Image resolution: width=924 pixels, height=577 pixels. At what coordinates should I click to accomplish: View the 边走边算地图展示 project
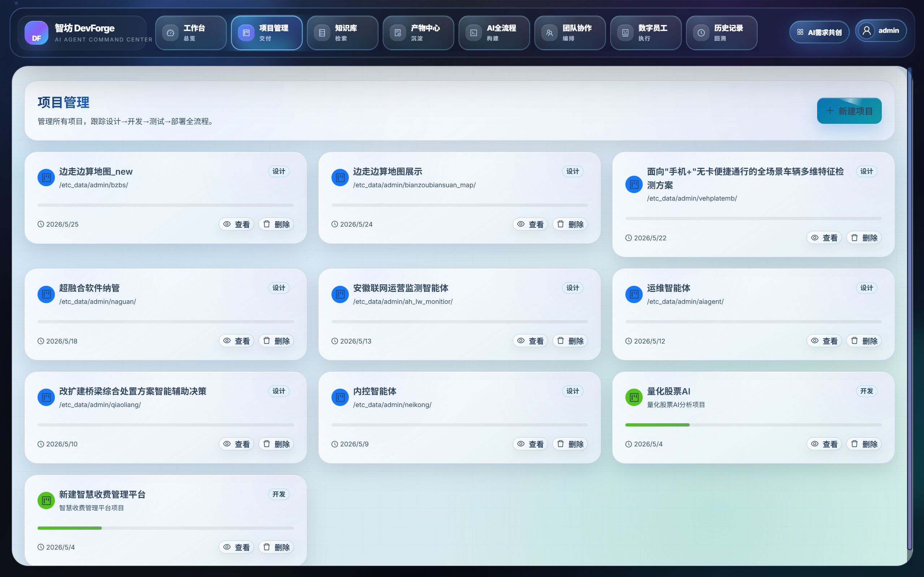tap(530, 224)
